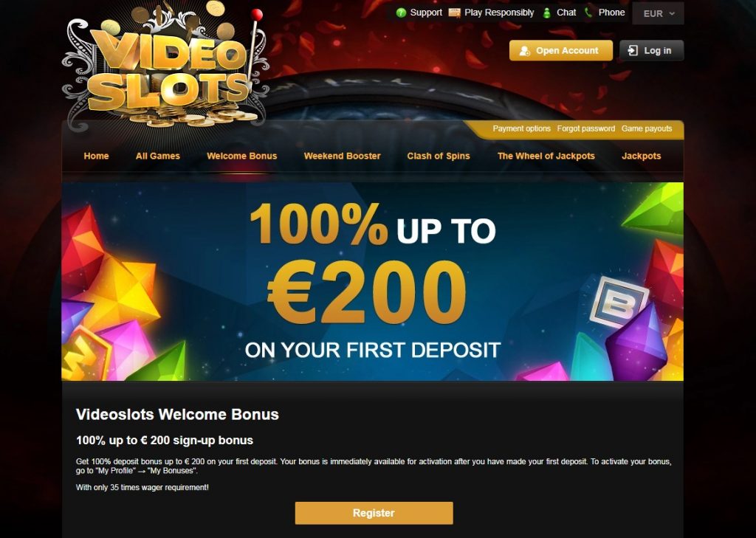
Task: Click the door arrow icon on Log in
Action: click(633, 51)
